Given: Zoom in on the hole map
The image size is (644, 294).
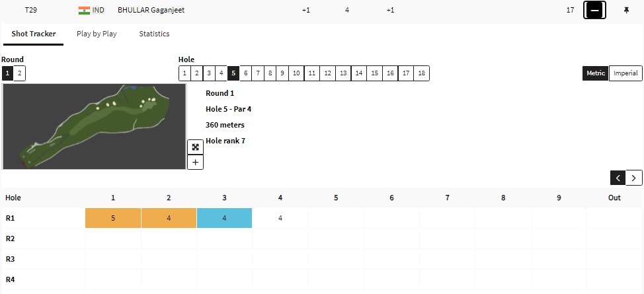Looking at the screenshot, I should click(x=195, y=162).
